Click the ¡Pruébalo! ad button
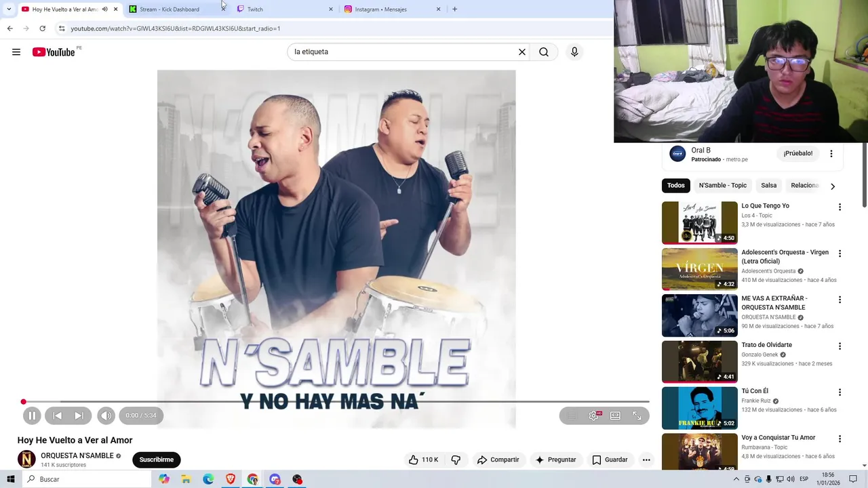Screen dimensions: 868x488 (x=798, y=153)
